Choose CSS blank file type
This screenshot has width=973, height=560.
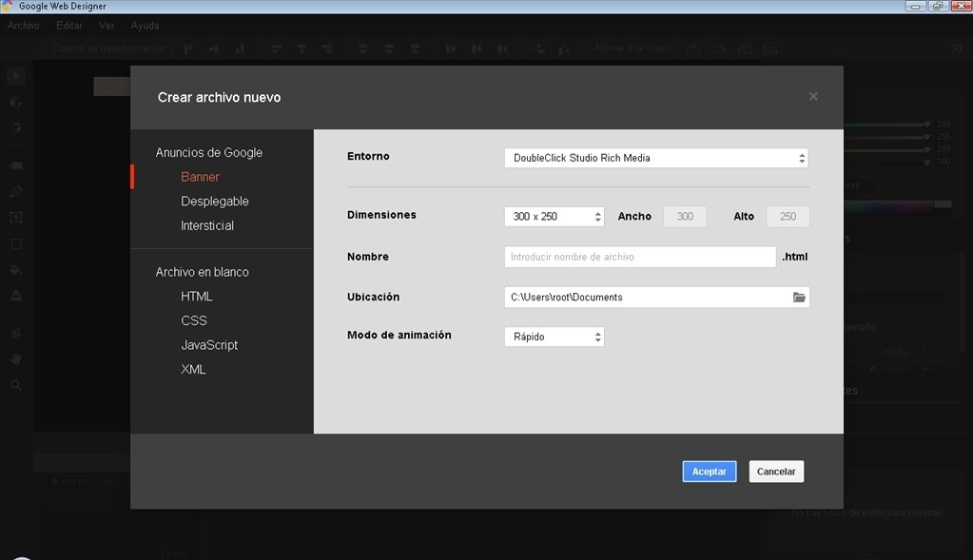click(x=194, y=320)
